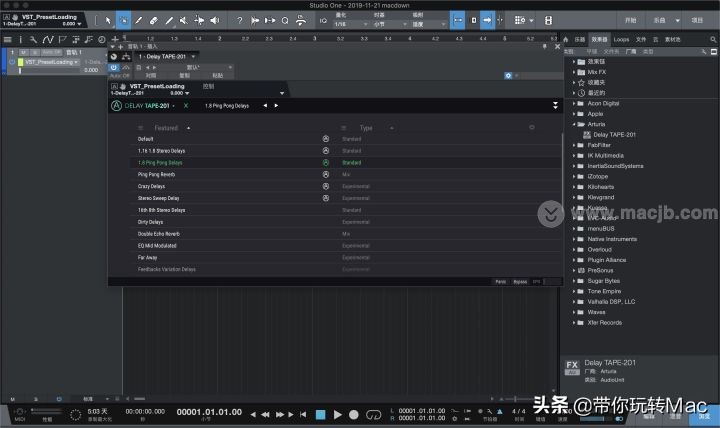Close preset browser with X icon
This screenshot has width=720, height=428.
click(185, 105)
